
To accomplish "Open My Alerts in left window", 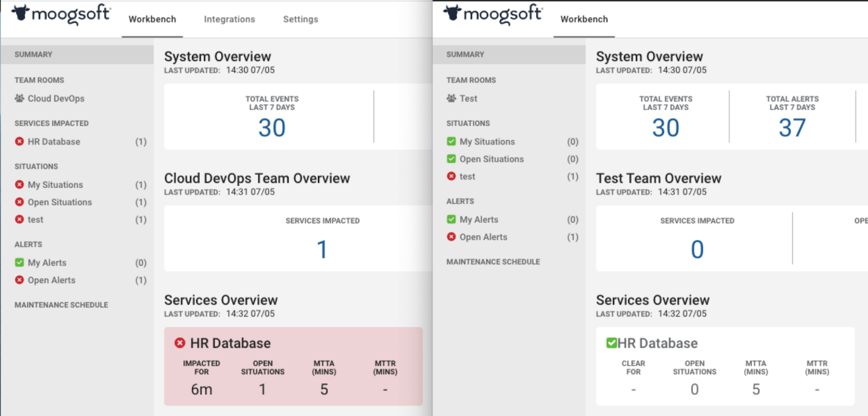I will click(x=47, y=263).
